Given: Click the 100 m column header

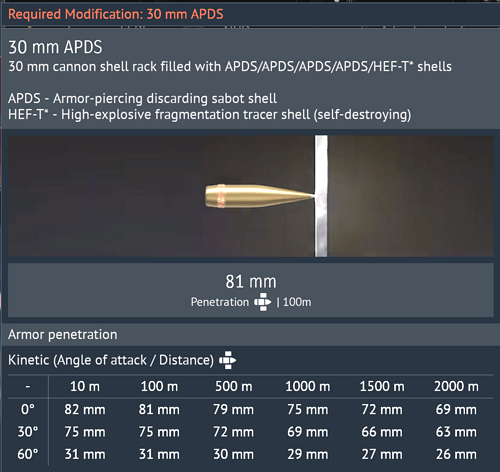Looking at the screenshot, I should coord(159,386).
